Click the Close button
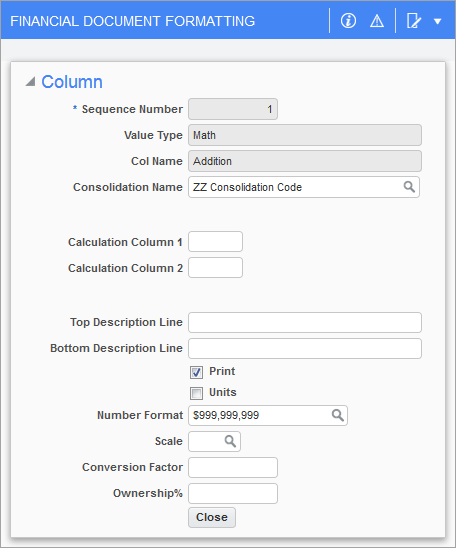456x548 pixels. click(x=212, y=517)
